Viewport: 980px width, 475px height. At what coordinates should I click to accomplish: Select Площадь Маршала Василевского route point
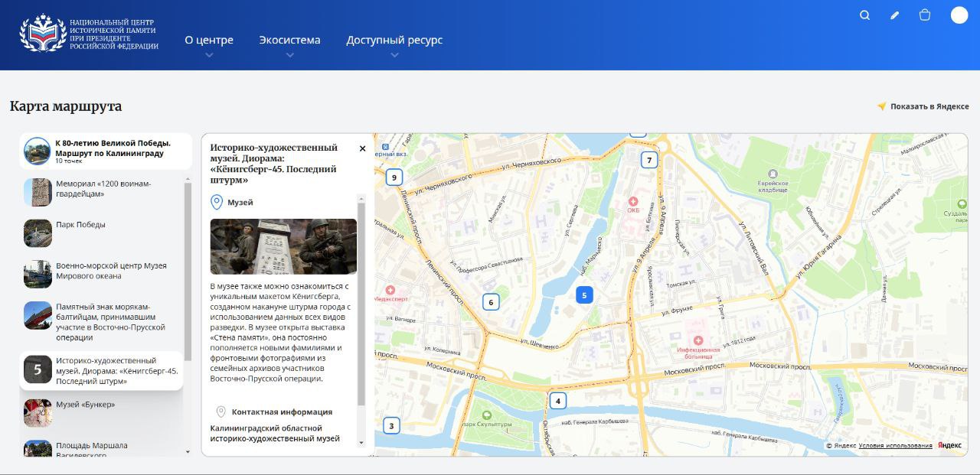coord(103,449)
